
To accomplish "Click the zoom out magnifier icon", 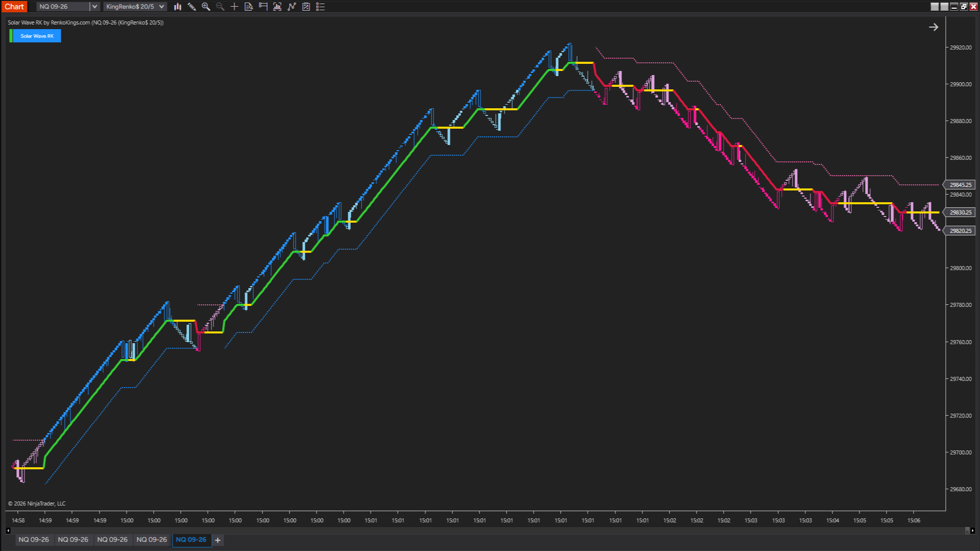I will tap(220, 7).
